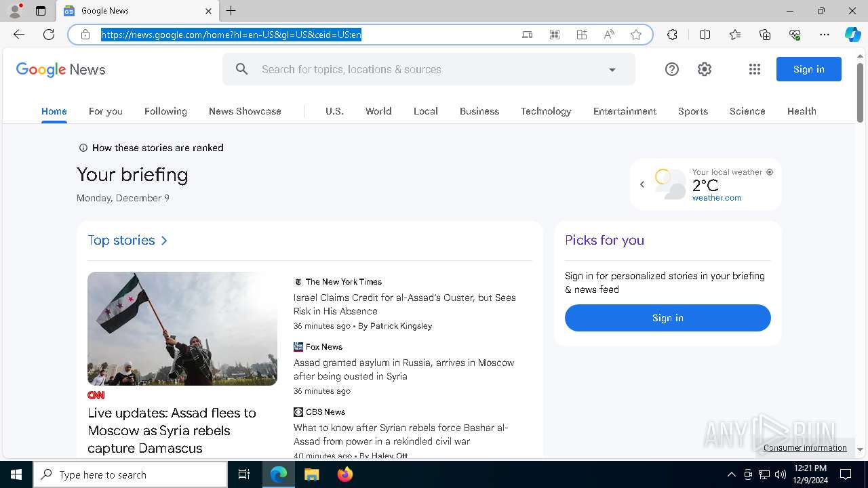Close the Google News tab
Image resolution: width=868 pixels, height=488 pixels.
(x=208, y=11)
